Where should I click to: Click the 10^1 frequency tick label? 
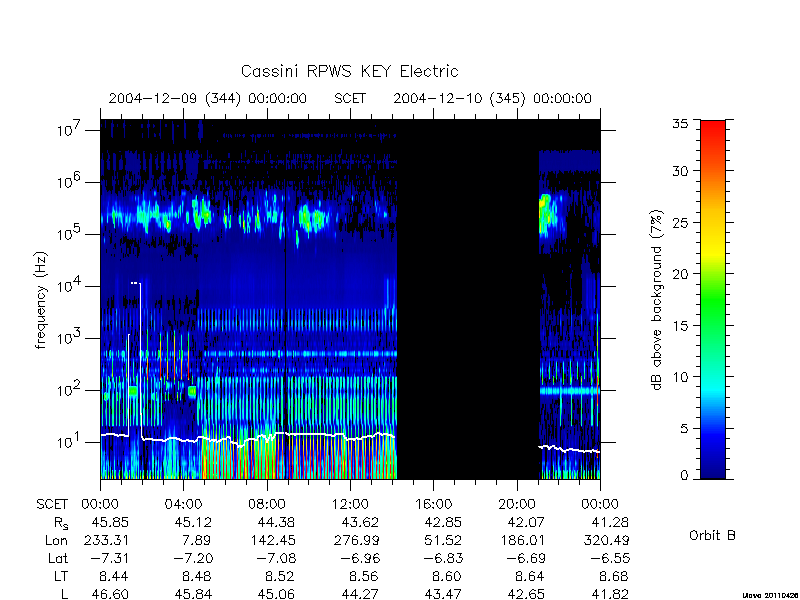(x=70, y=442)
